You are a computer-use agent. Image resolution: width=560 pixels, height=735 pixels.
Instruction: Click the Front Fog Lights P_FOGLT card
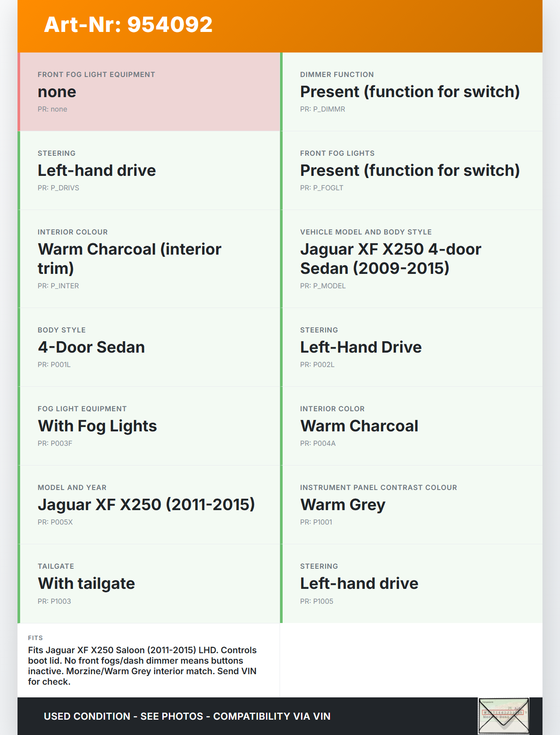(412, 171)
